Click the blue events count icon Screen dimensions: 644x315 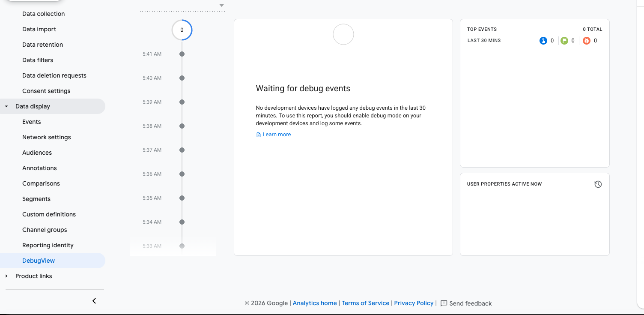544,40
